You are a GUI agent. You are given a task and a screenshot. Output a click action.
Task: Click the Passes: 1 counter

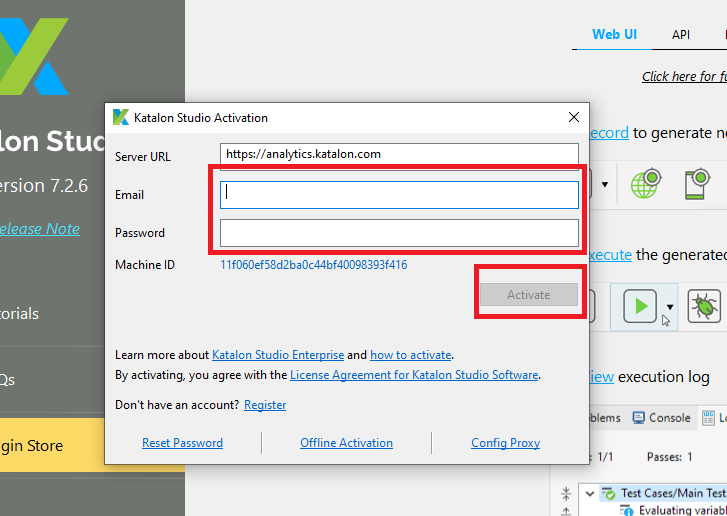pyautogui.click(x=669, y=457)
